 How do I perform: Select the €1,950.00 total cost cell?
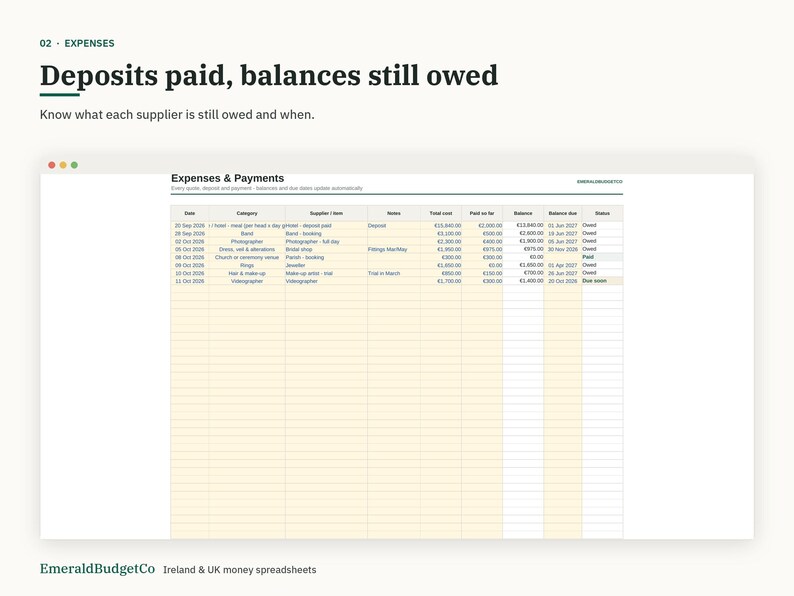[x=441, y=249]
